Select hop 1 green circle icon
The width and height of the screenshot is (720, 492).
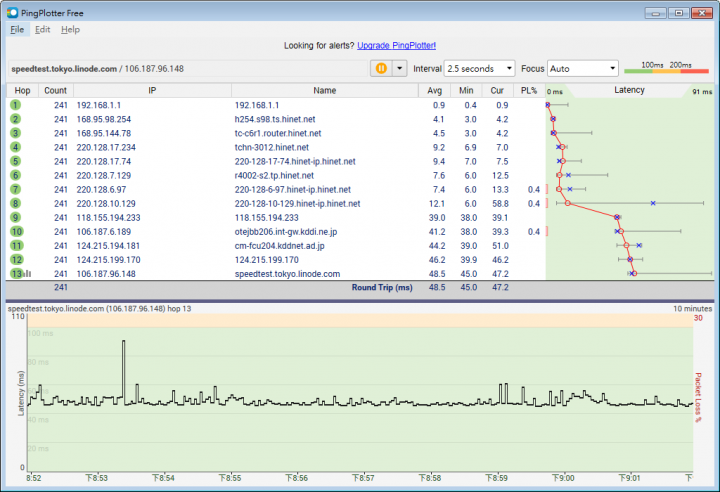[15, 105]
